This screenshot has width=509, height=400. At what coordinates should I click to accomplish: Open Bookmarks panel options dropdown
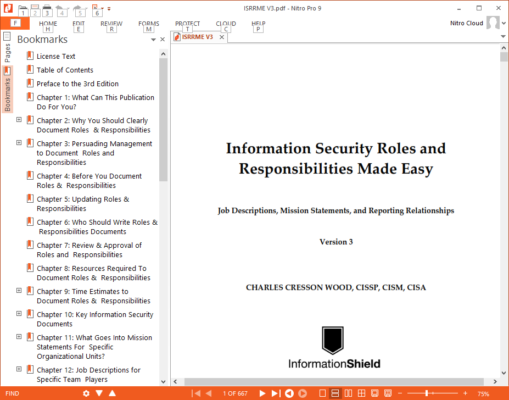pos(153,40)
